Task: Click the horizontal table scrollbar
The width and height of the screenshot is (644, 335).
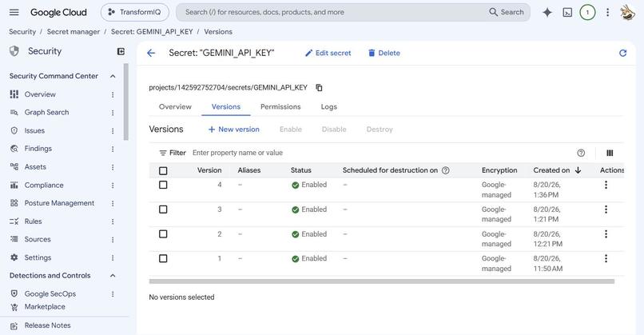Action: (x=382, y=281)
